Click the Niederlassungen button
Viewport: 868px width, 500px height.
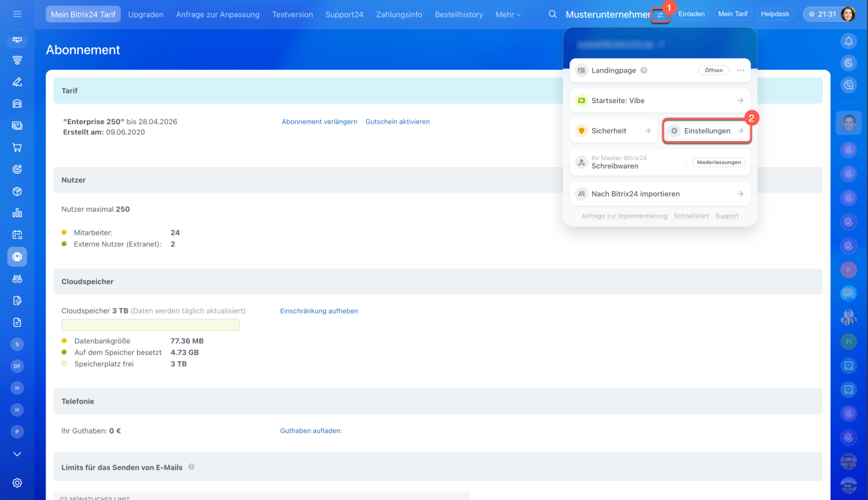coord(719,163)
